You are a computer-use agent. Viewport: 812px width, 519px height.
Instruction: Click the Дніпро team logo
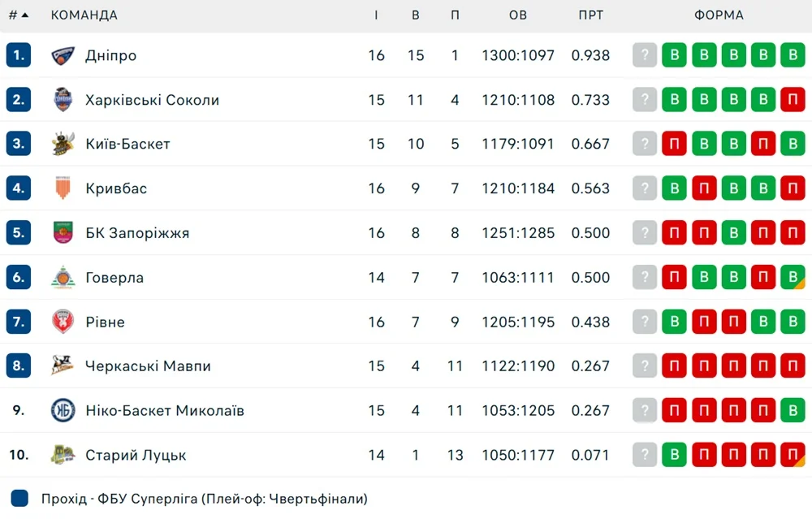pos(63,55)
